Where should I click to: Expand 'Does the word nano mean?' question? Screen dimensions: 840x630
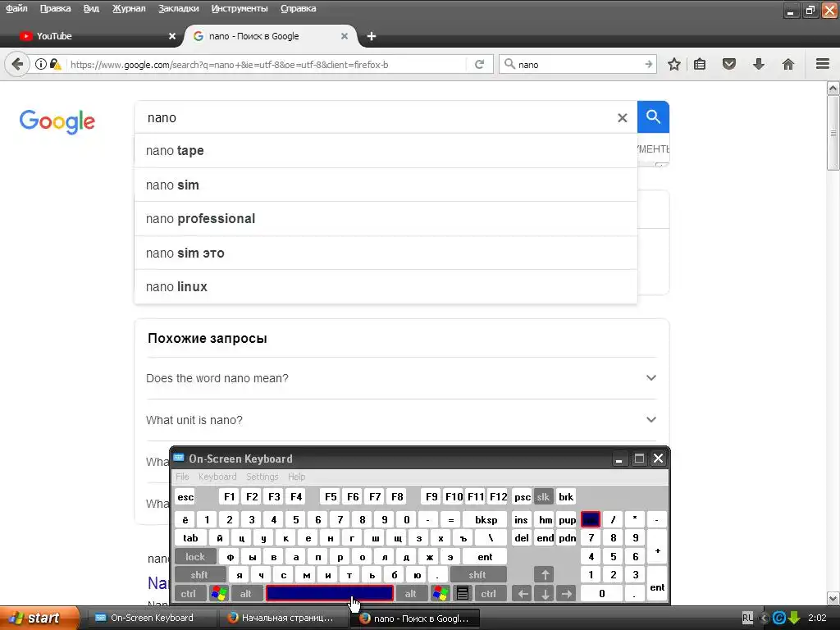click(401, 378)
